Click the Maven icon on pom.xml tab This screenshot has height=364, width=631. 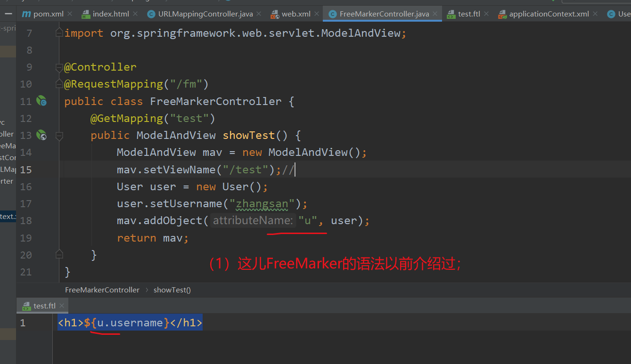25,14
